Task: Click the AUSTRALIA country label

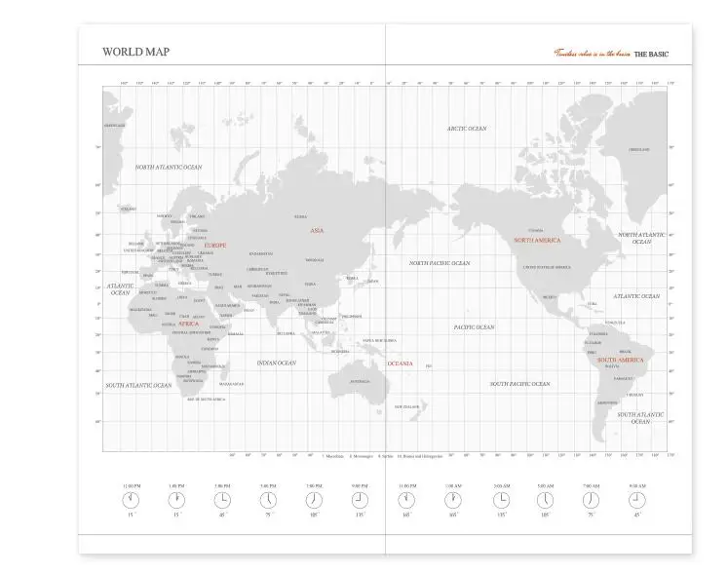Action: point(360,381)
